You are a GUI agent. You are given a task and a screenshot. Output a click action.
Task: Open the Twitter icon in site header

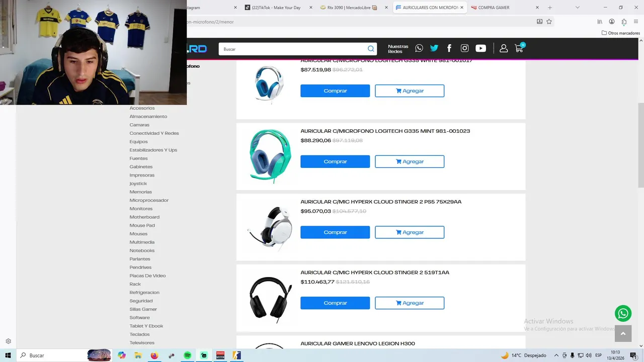pyautogui.click(x=434, y=48)
